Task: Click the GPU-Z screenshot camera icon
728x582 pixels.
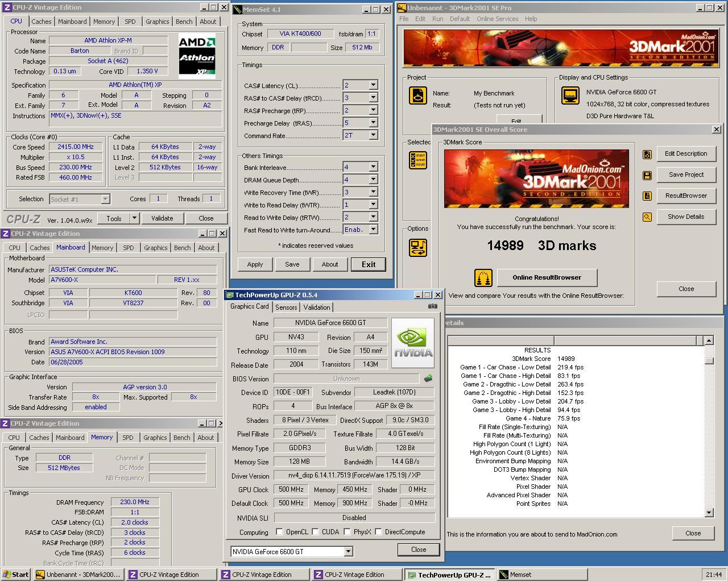Action: click(x=433, y=306)
